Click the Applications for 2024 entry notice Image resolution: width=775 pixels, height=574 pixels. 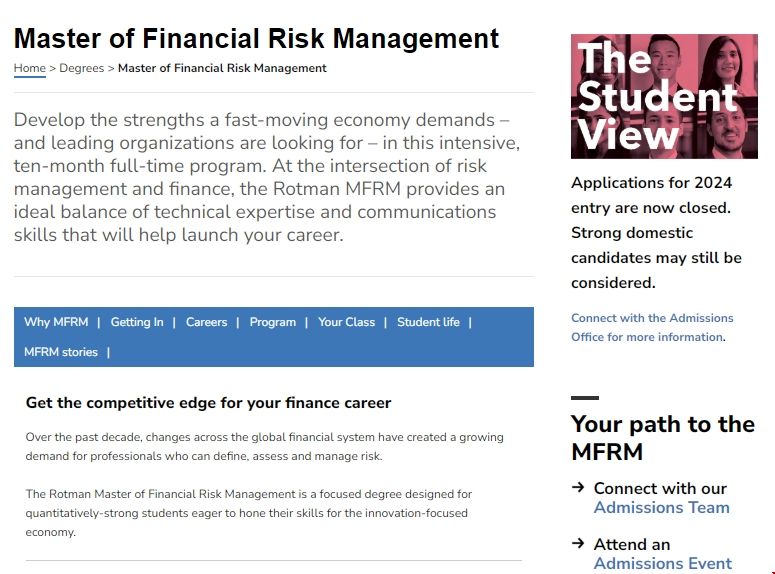656,232
